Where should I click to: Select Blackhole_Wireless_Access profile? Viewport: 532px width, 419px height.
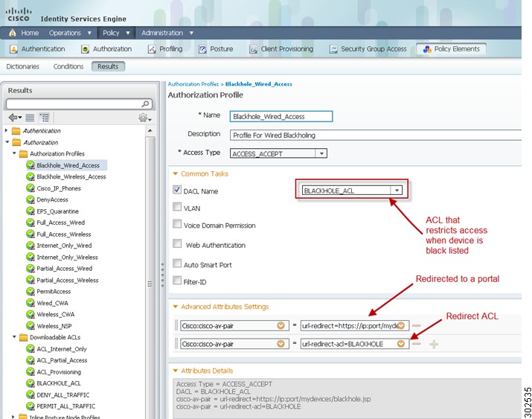(x=71, y=177)
